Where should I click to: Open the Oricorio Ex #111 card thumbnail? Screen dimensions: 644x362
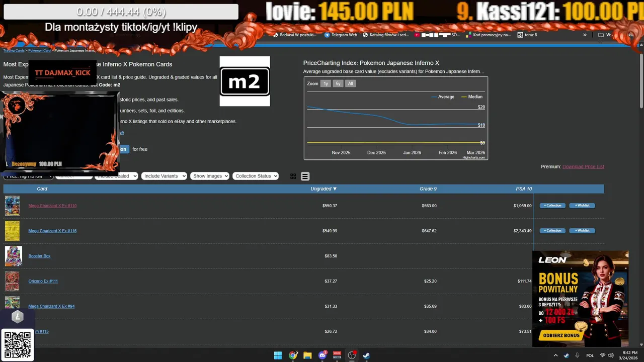point(12,281)
